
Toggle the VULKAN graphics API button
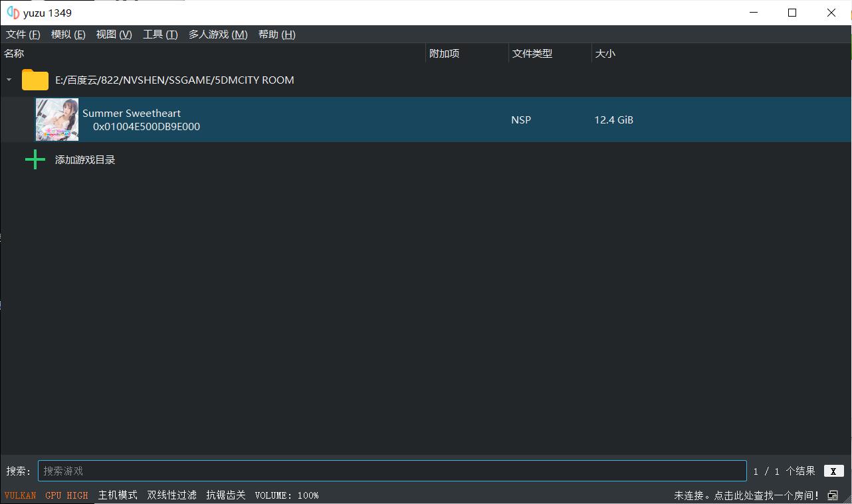pos(21,495)
